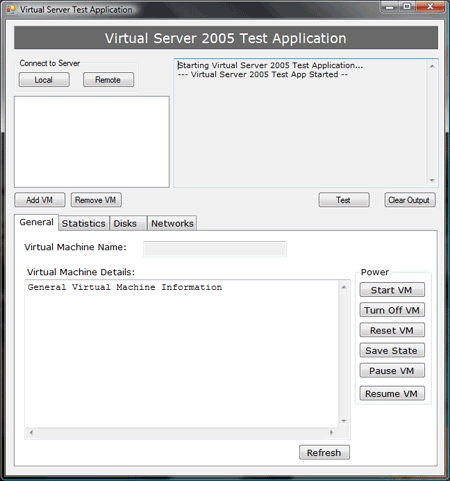Click the details horizontal scrollbar right arrow

331,433
